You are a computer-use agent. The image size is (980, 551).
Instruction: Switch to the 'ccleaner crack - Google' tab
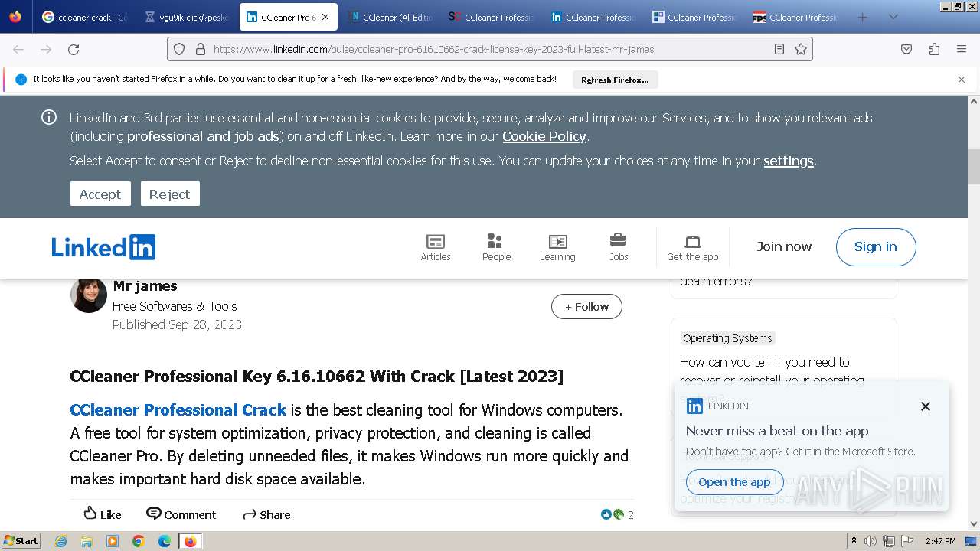pyautogui.click(x=84, y=17)
